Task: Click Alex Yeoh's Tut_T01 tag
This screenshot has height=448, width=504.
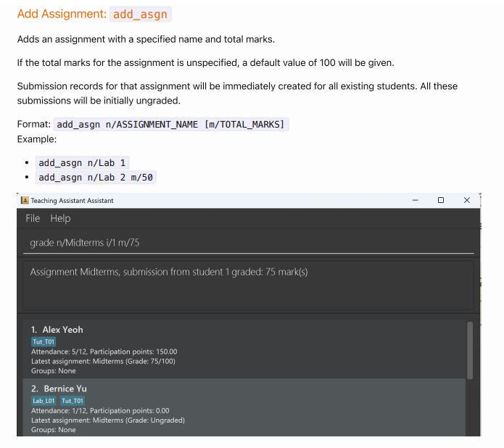Action: coord(44,341)
